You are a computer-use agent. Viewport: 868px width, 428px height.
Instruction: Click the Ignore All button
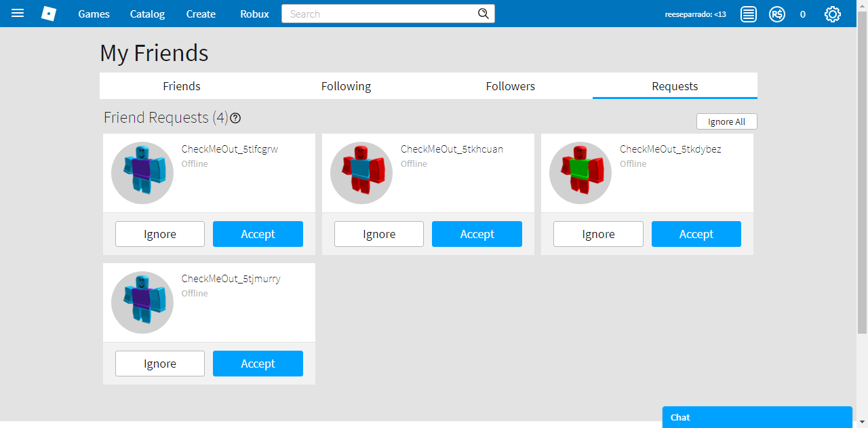coord(726,121)
